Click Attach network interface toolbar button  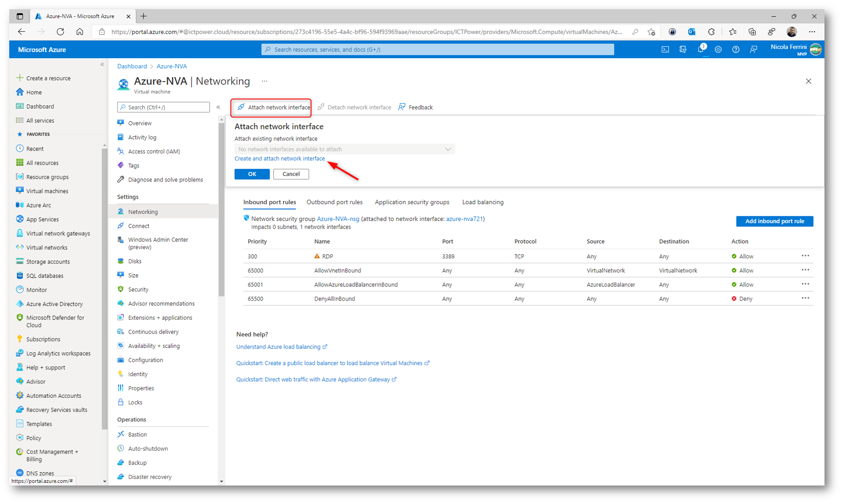[273, 107]
